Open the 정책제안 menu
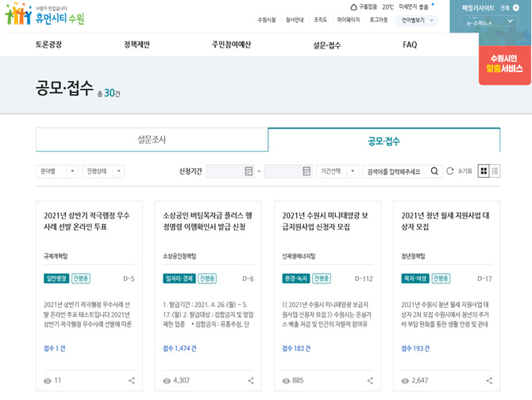Viewport: 532px width, 400px height. click(137, 44)
